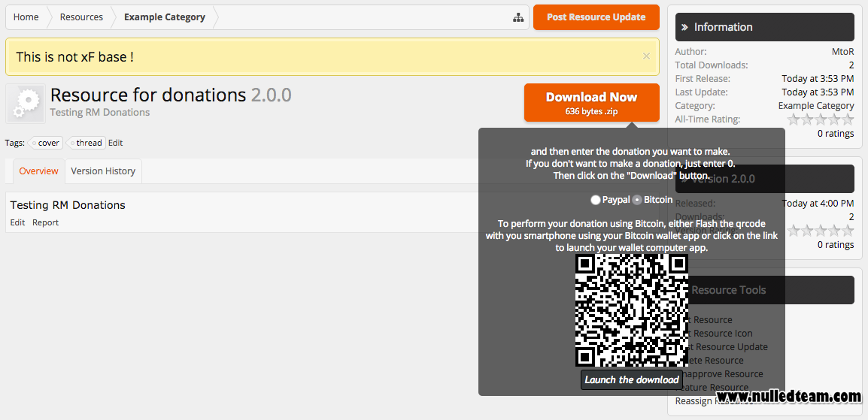Open Example Category breadcrumb
This screenshot has width=868, height=420.
pyautogui.click(x=165, y=17)
